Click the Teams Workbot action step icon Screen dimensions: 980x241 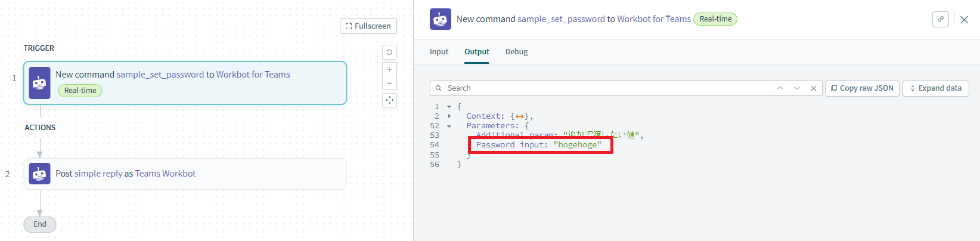tap(39, 174)
